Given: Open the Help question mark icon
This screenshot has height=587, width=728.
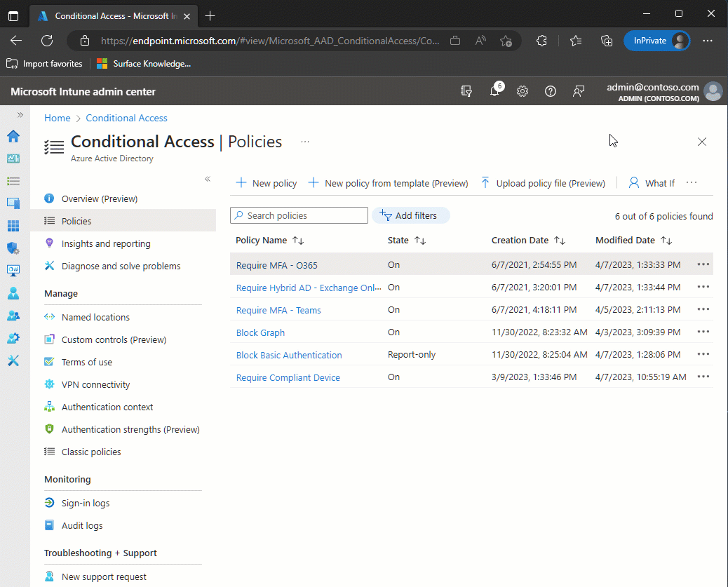Looking at the screenshot, I should pos(551,91).
